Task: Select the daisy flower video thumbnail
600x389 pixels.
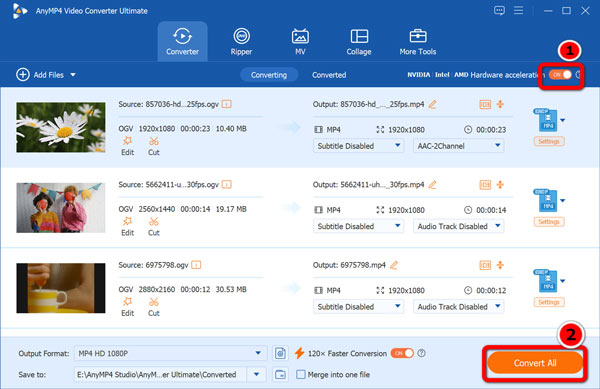Action: tap(61, 127)
